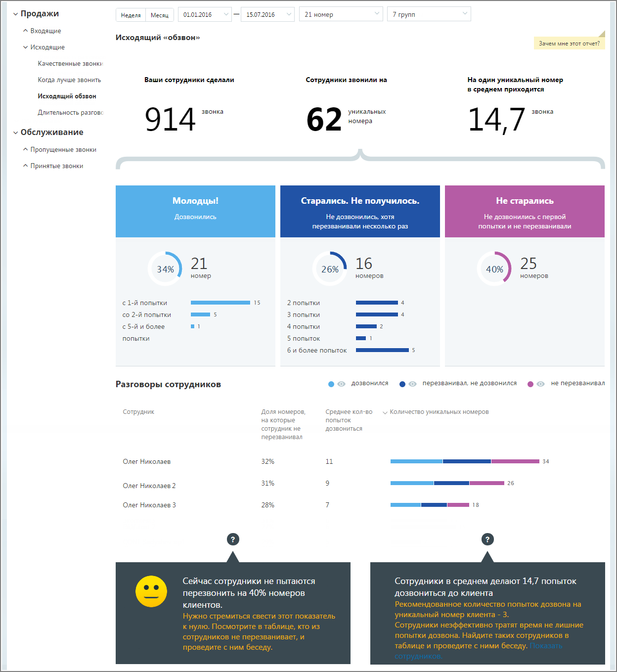Open the Качественные звонки report
The height and width of the screenshot is (672, 617).
tap(70, 63)
